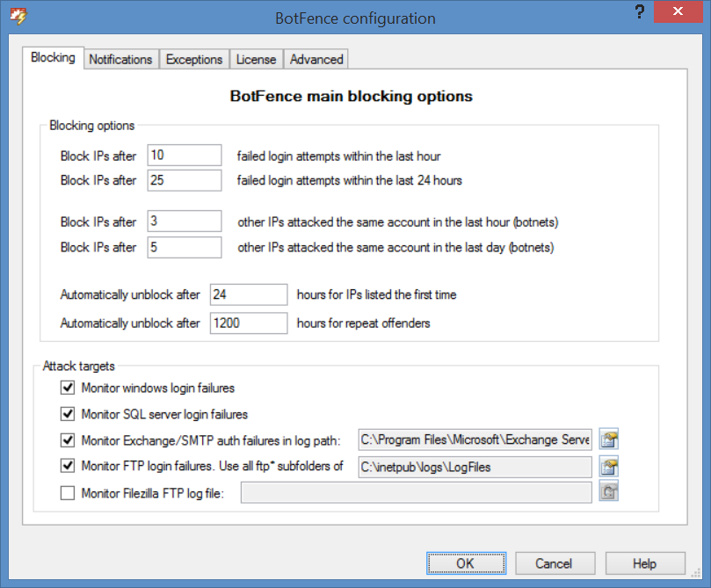View the Advanced tab
The image size is (711, 588).
click(315, 59)
